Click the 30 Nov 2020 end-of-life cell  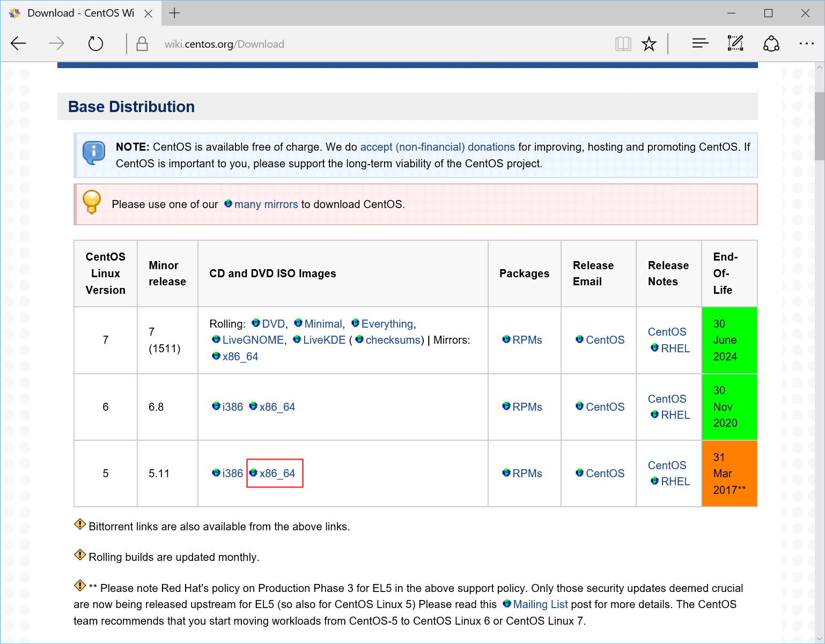pos(730,407)
